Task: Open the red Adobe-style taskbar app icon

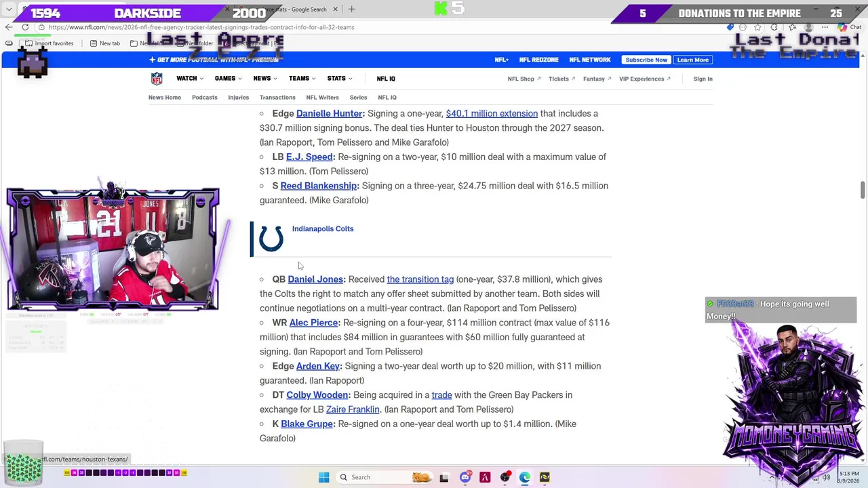Action: (485, 477)
